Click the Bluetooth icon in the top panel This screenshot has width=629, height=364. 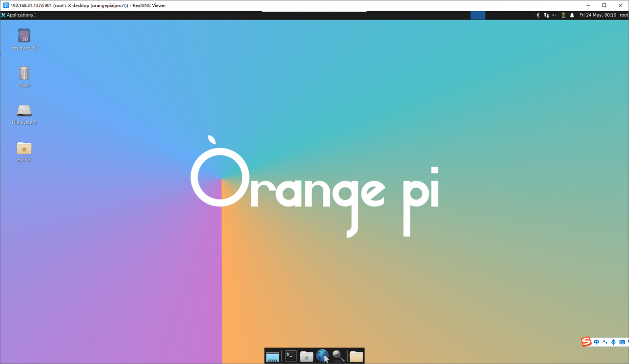click(x=538, y=15)
